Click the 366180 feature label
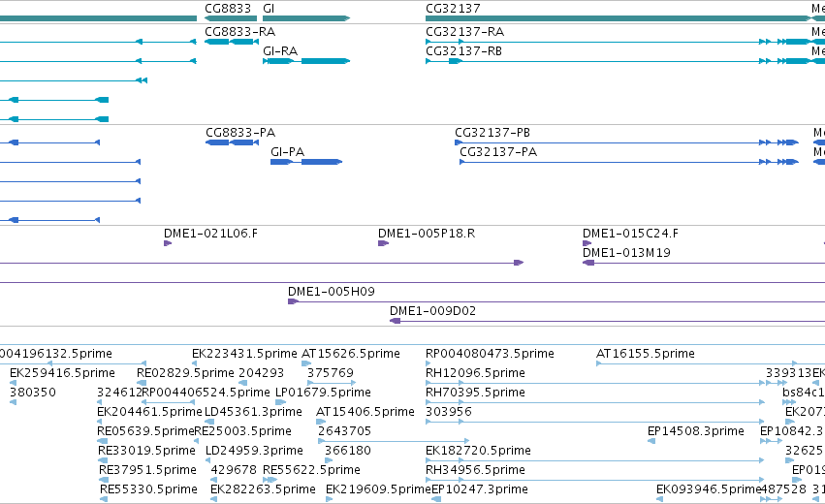Screen dimensions: 825x504 click(347, 451)
